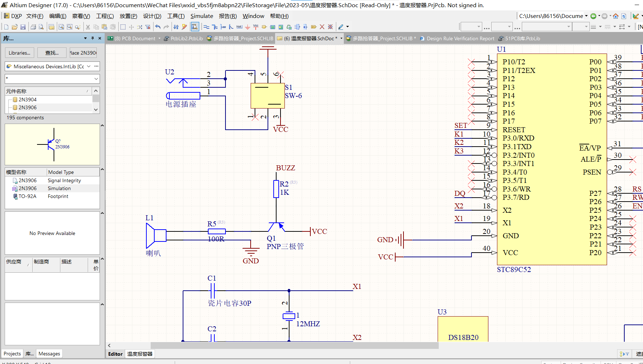Select the rectangular selection tool

click(123, 27)
